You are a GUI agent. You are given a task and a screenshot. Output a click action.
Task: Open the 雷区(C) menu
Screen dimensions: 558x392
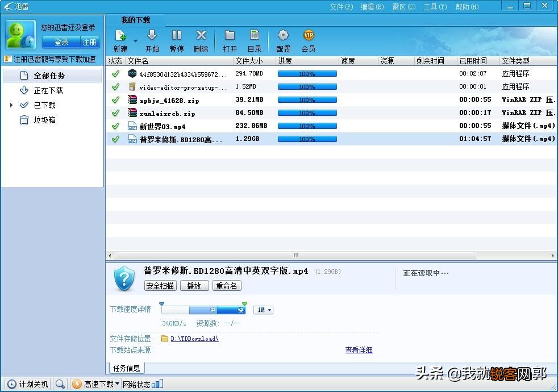403,7
